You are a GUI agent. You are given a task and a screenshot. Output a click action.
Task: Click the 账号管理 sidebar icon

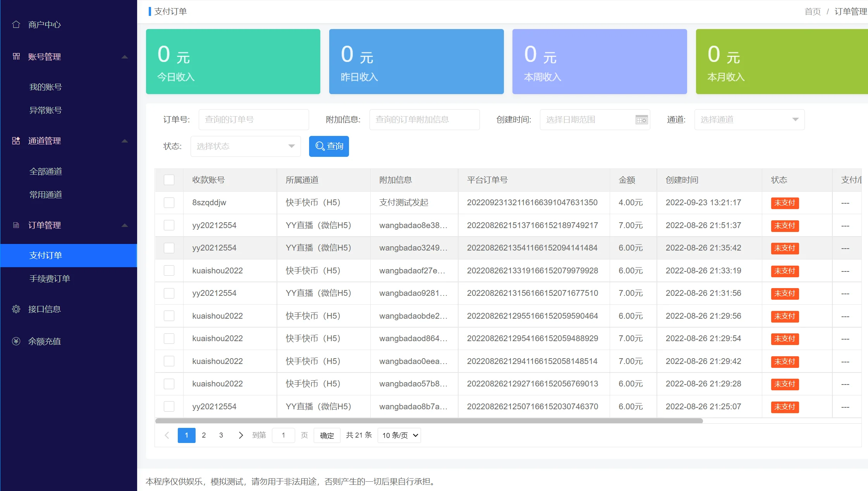(x=16, y=57)
